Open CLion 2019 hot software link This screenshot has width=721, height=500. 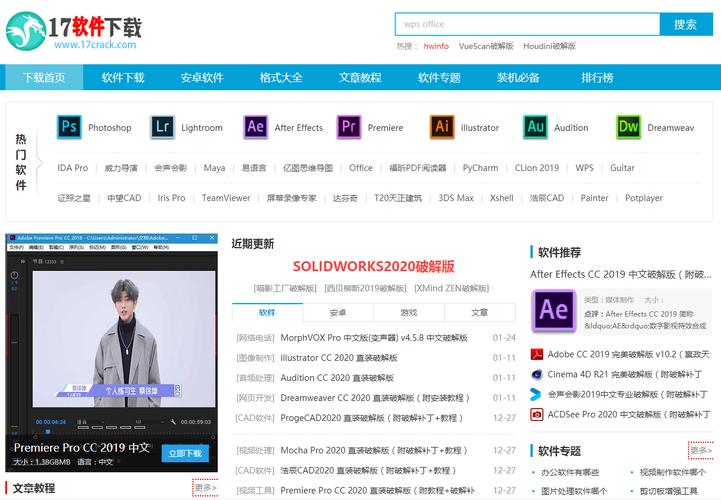click(537, 168)
